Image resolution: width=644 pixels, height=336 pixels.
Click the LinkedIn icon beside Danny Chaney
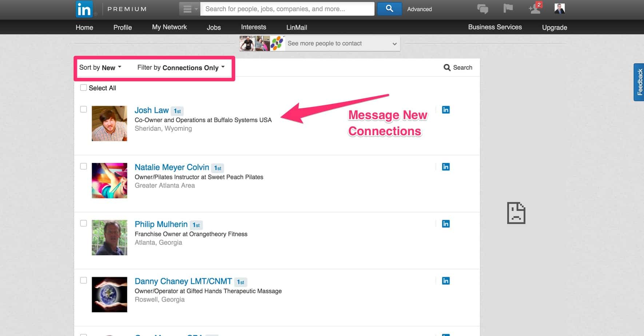coord(446,281)
